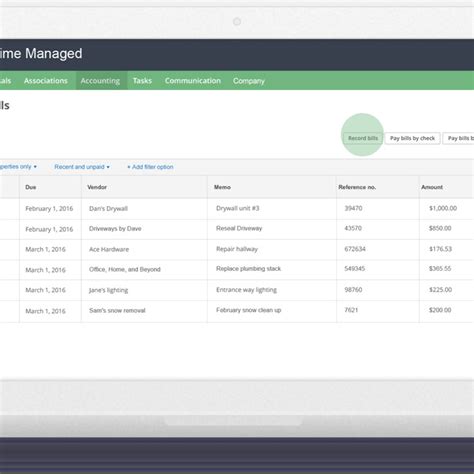The image size is (474, 474).
Task: Open the Driveways by Dave bill
Action: point(237,229)
